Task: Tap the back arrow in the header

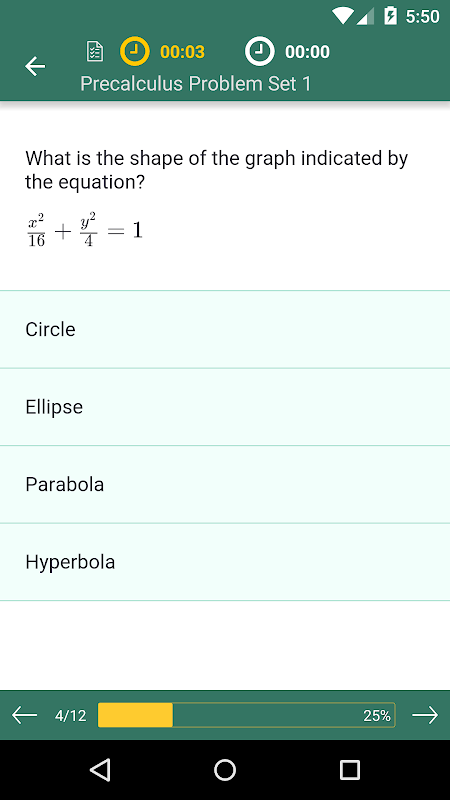Action: click(35, 66)
